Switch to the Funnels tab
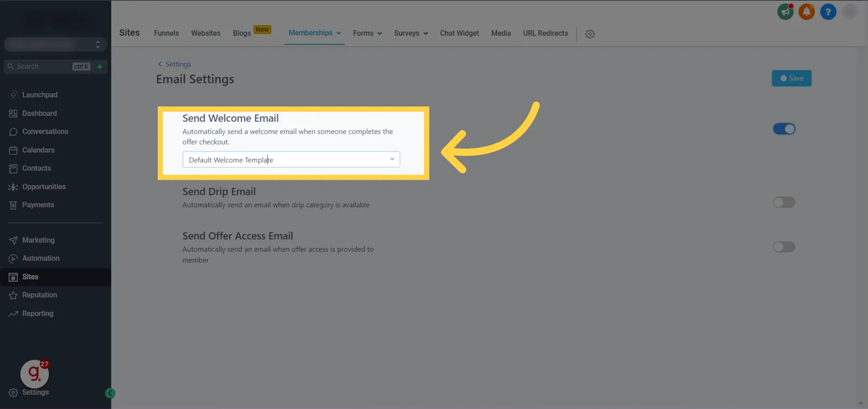This screenshot has width=868, height=409. pos(166,33)
